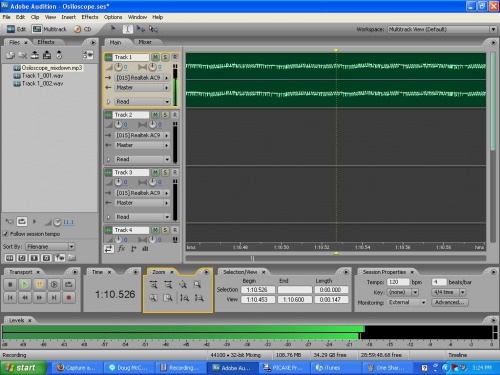This screenshot has width=500, height=375.
Task: Arm Track 3 for record
Action: coord(175,173)
